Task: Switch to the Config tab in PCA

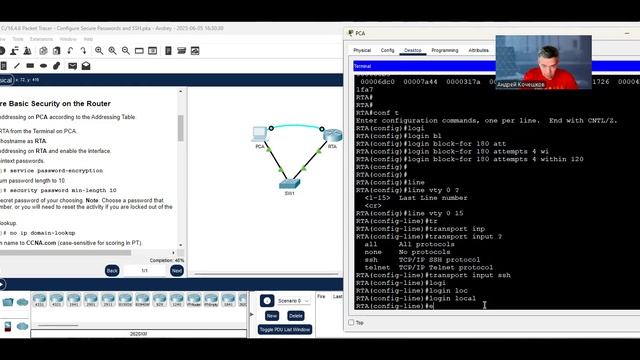Action: 387,50
